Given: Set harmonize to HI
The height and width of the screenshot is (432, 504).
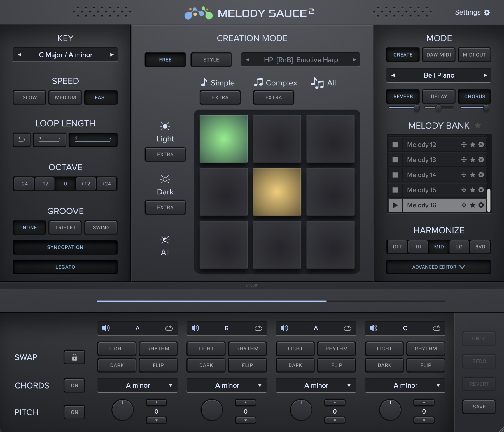Looking at the screenshot, I should tap(418, 247).
